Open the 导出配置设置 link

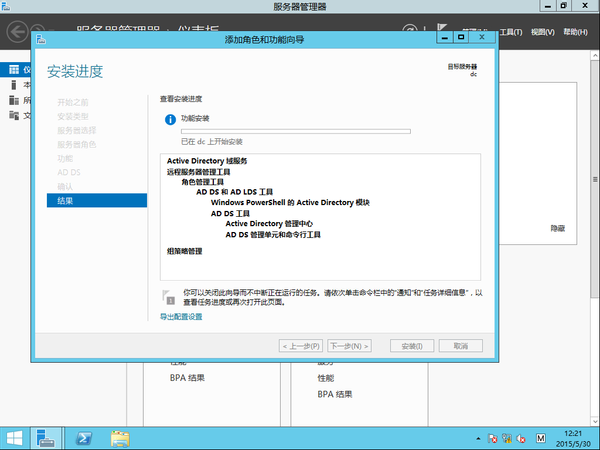click(181, 316)
